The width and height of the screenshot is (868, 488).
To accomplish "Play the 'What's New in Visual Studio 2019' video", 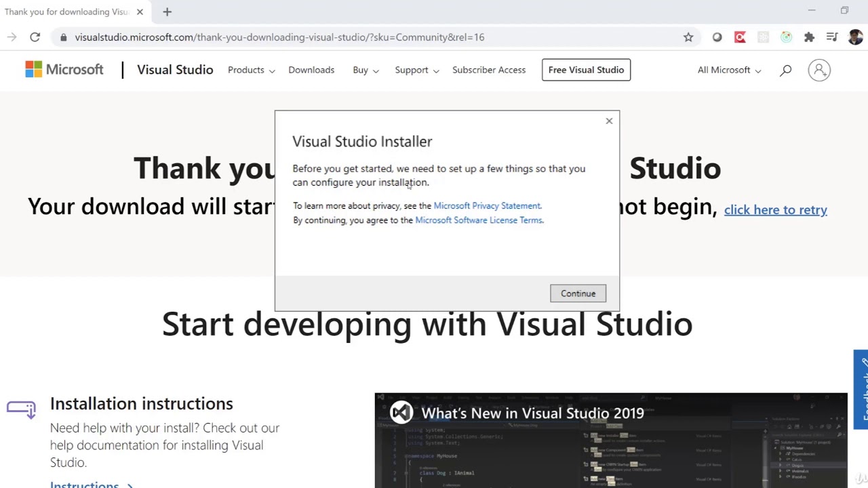I will tap(611, 441).
